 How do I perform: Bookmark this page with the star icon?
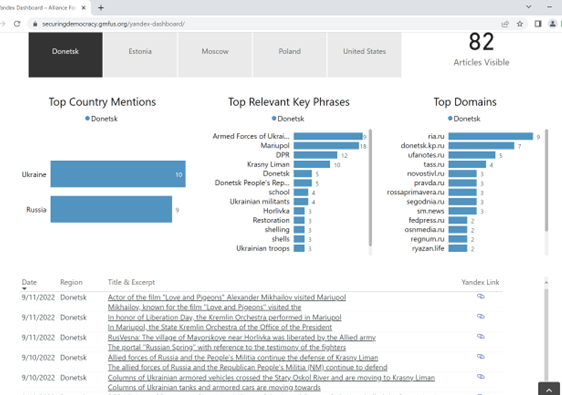tap(520, 24)
